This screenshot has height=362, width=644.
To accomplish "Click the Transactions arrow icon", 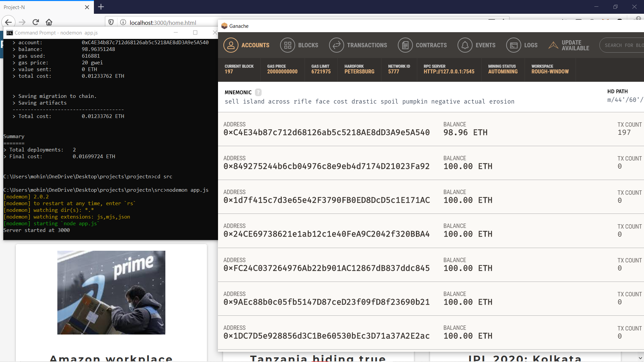I will [x=336, y=45].
